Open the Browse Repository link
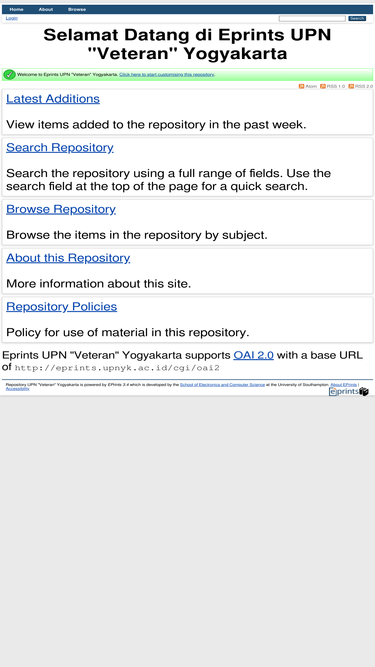Viewport: 375px width, 667px height. (61, 209)
